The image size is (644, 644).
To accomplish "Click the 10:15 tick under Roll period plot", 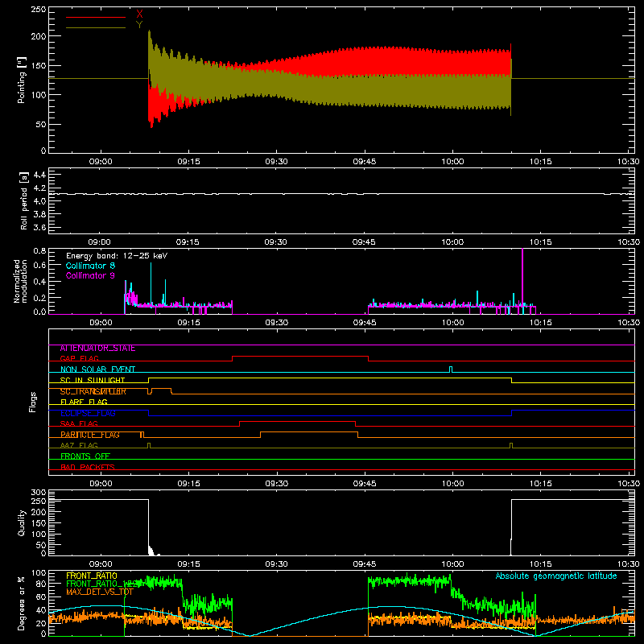I will point(540,242).
